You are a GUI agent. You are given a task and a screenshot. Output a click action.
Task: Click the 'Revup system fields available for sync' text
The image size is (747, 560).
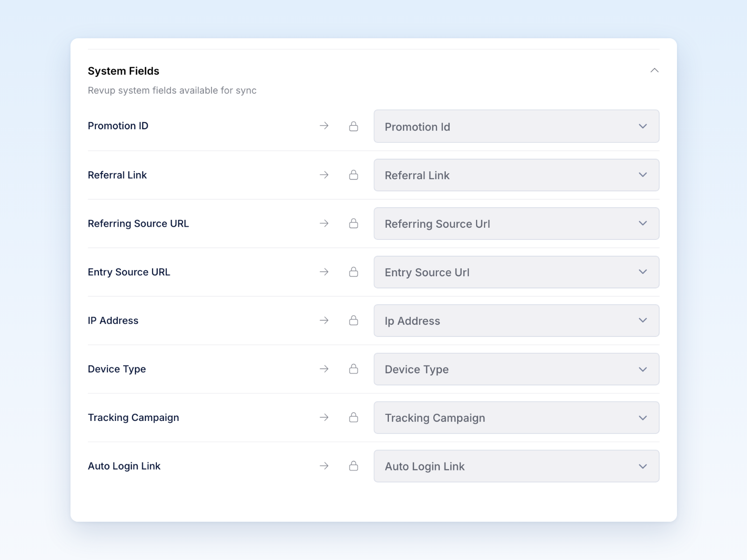[172, 91]
